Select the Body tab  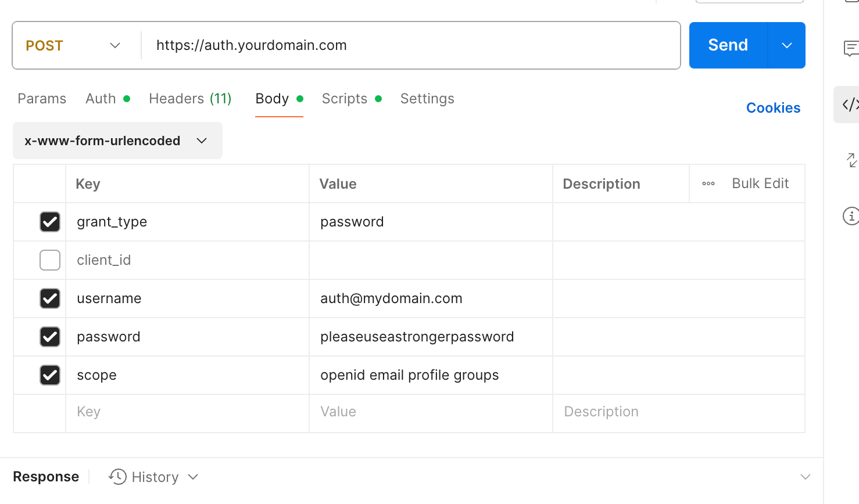tap(272, 99)
